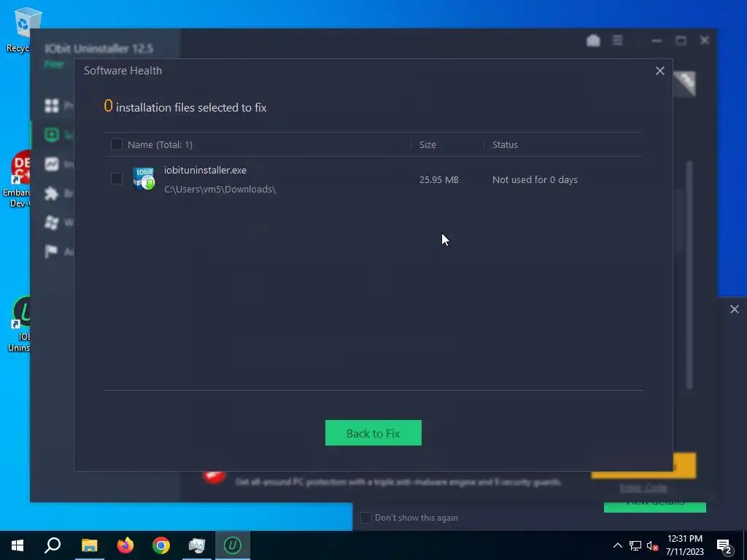Open the toolbox icon in IObit title bar
Viewport: 747px width, 560px height.
click(593, 41)
